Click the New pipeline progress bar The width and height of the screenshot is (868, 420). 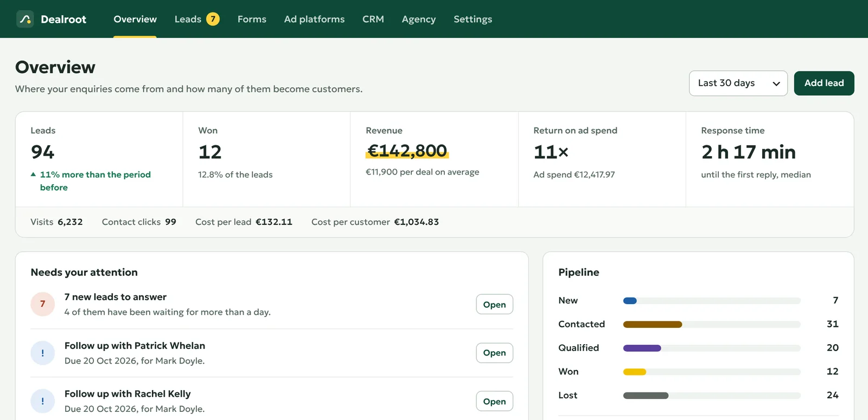(x=712, y=301)
